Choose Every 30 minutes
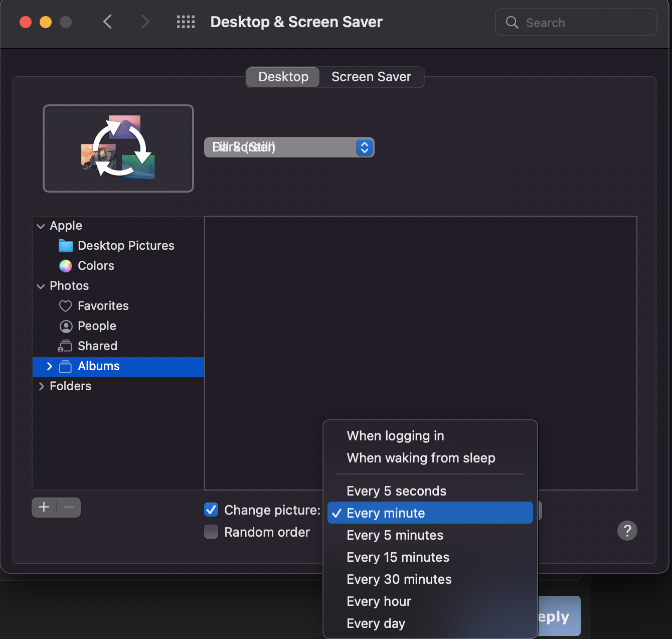The width and height of the screenshot is (672, 639). click(430, 579)
